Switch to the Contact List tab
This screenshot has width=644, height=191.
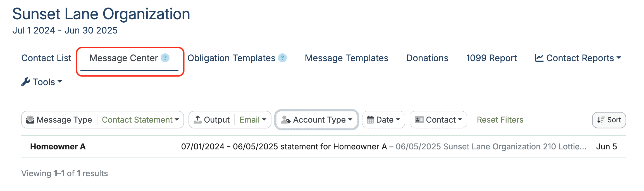[46, 58]
